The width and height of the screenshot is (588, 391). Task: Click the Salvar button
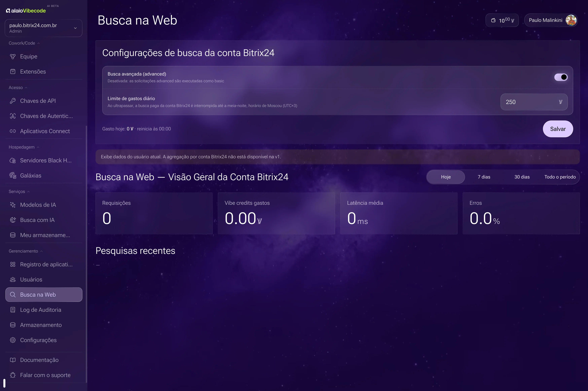(x=558, y=129)
